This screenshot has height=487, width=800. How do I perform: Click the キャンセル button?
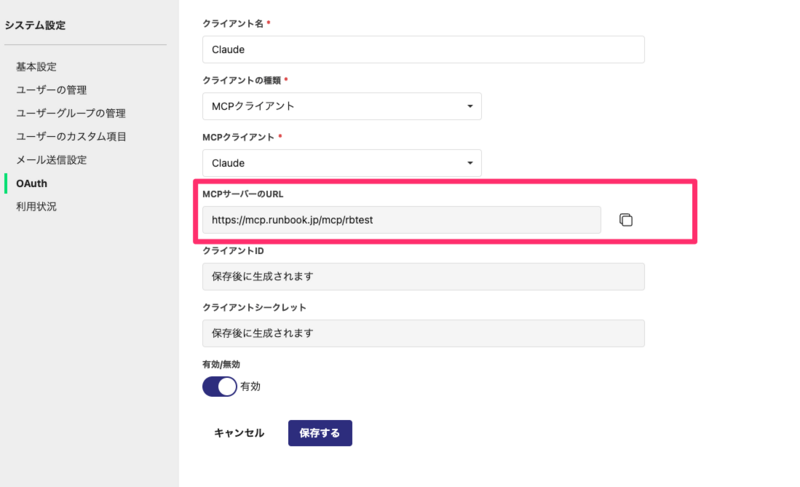[x=239, y=433]
